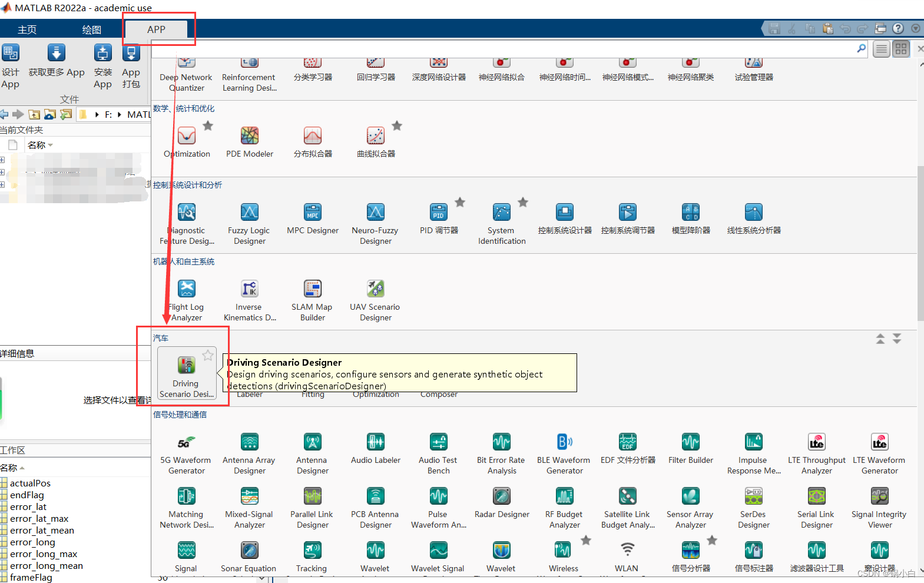Launch UAV Scenario Designer
924x583 pixels.
376,300
